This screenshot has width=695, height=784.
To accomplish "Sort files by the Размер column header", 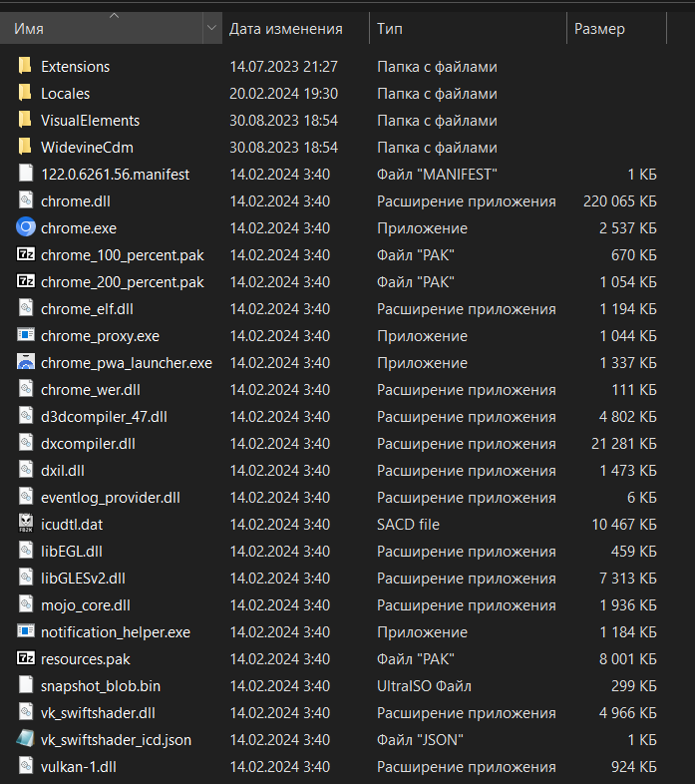I will coord(617,29).
